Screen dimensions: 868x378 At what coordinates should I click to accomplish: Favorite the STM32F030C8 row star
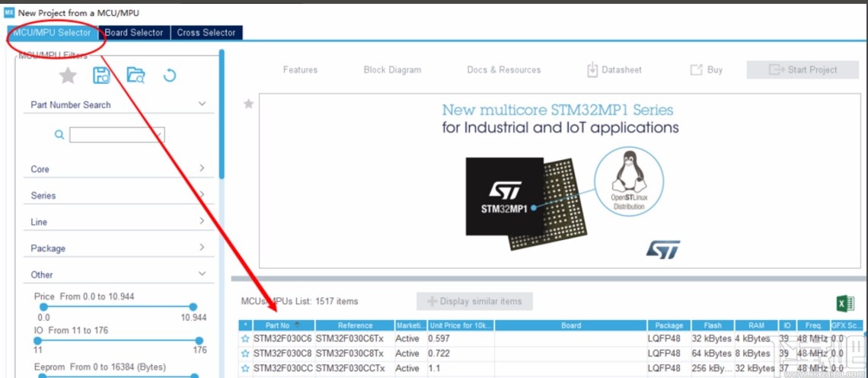point(245,354)
